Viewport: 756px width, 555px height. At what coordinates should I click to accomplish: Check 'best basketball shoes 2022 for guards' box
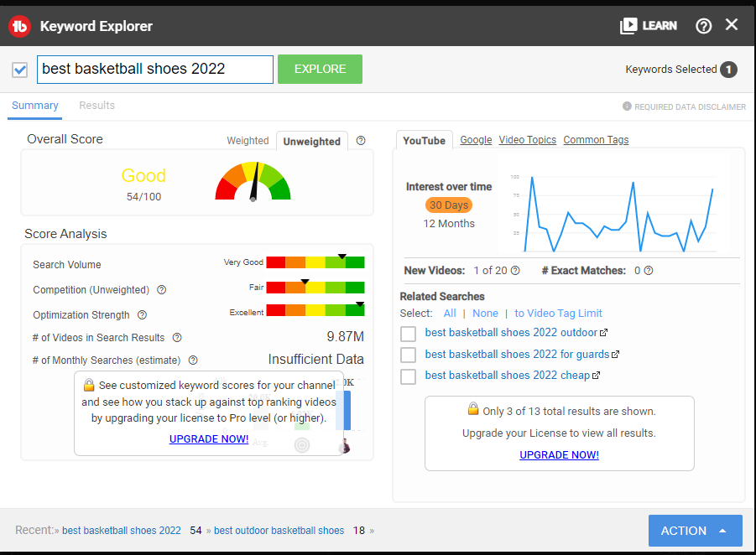408,355
